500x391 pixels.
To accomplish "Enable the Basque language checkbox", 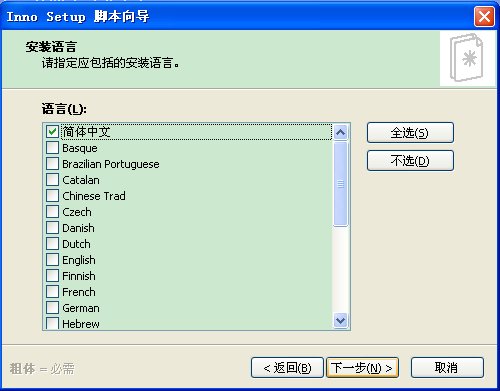I will pos(52,148).
